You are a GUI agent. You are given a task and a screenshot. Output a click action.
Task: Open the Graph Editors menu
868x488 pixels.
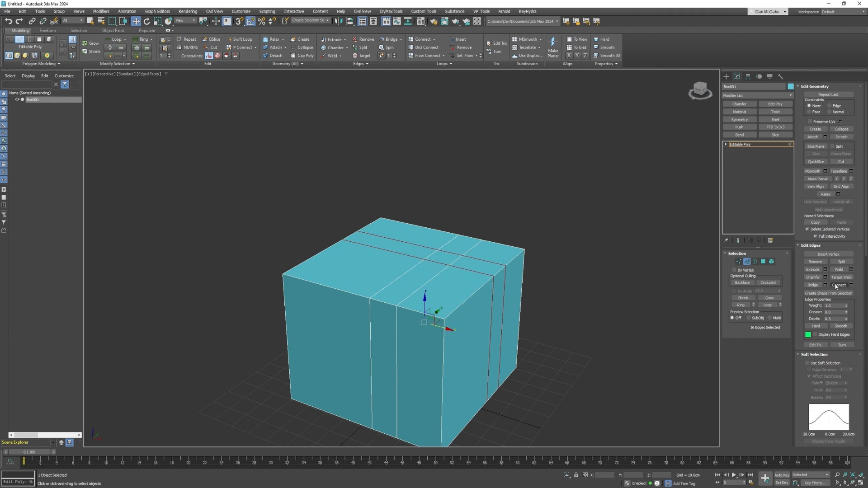point(157,11)
